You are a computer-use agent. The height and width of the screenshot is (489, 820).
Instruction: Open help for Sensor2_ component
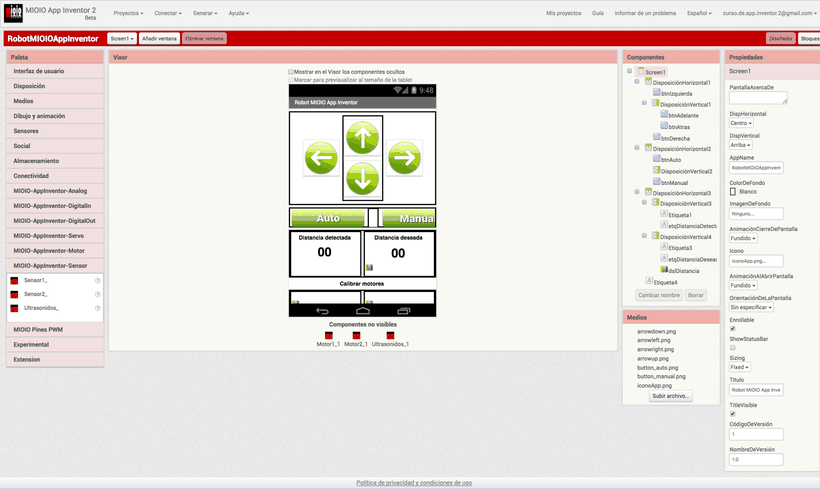tap(97, 294)
